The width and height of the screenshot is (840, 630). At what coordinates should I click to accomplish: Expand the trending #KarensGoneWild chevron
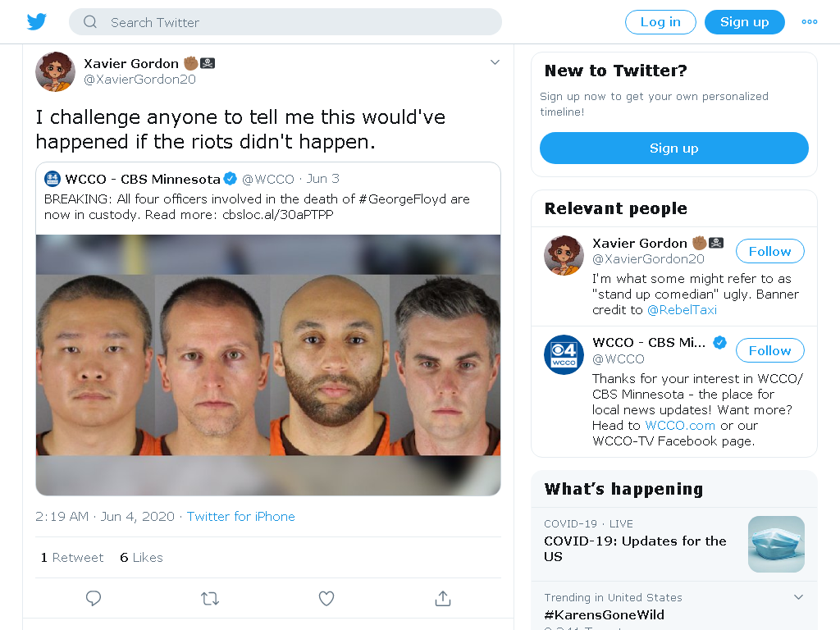click(x=798, y=597)
